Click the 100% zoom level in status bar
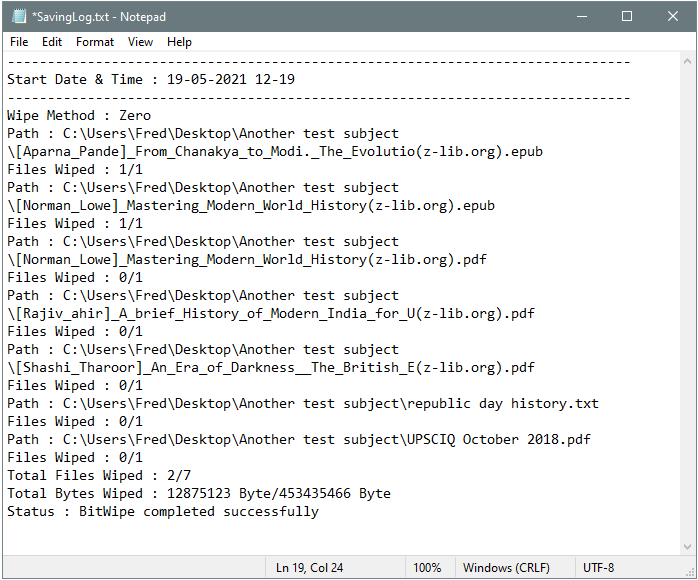The height and width of the screenshot is (580, 698). [x=427, y=568]
